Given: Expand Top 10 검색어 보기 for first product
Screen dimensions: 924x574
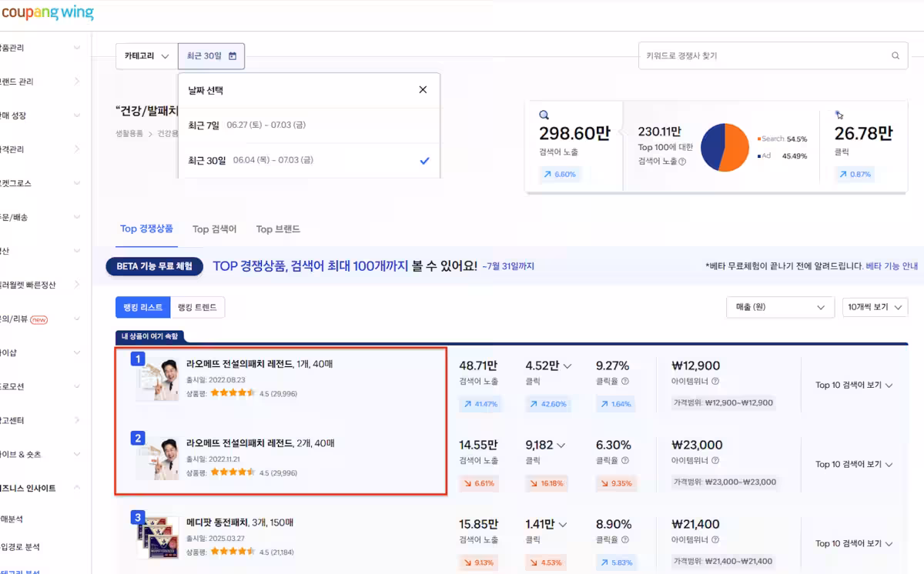Looking at the screenshot, I should pos(854,385).
